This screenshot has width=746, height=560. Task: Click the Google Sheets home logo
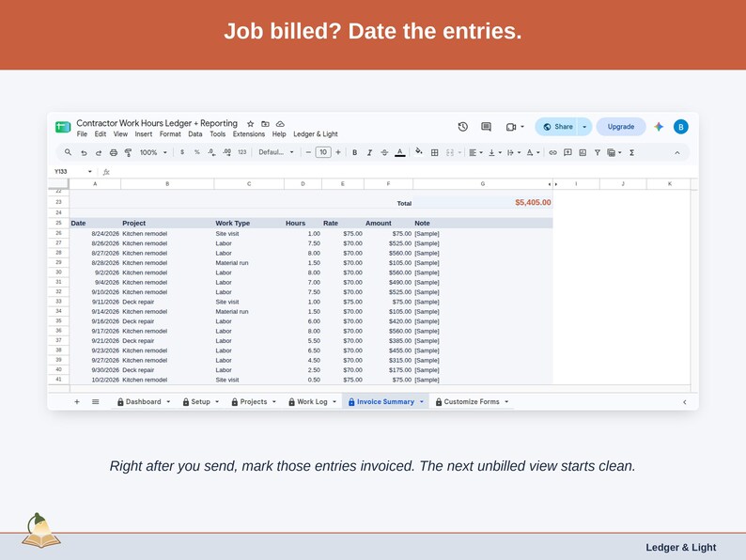[x=63, y=127]
